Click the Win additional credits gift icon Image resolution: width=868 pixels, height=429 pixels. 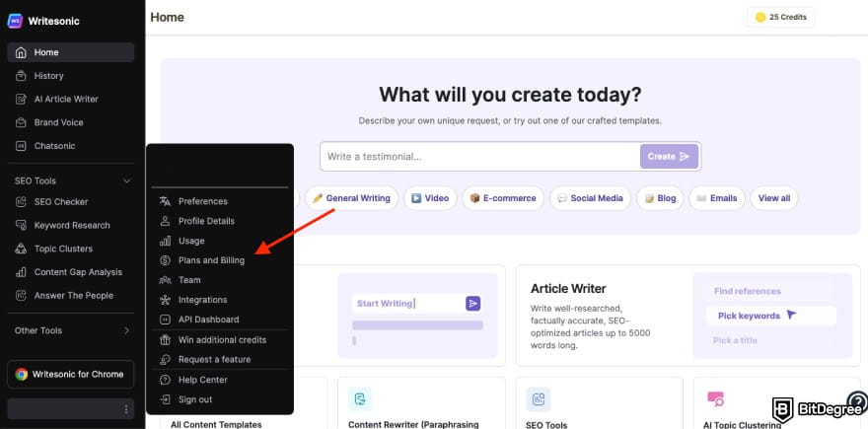coord(165,340)
